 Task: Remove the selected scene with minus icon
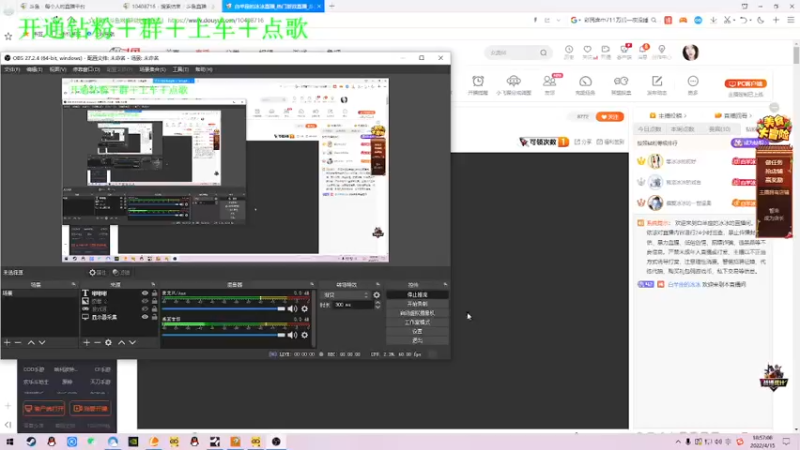click(18, 342)
